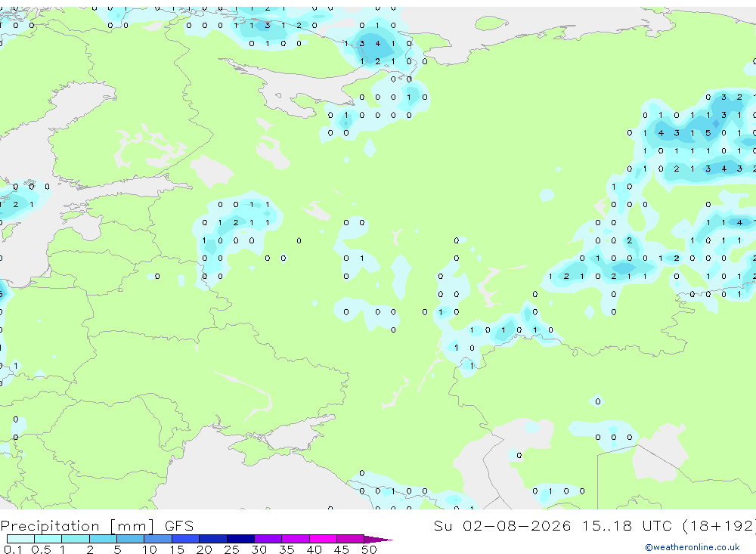The height and width of the screenshot is (554, 756).
Task: Click the '45' legend scale label
Action: coord(342,549)
